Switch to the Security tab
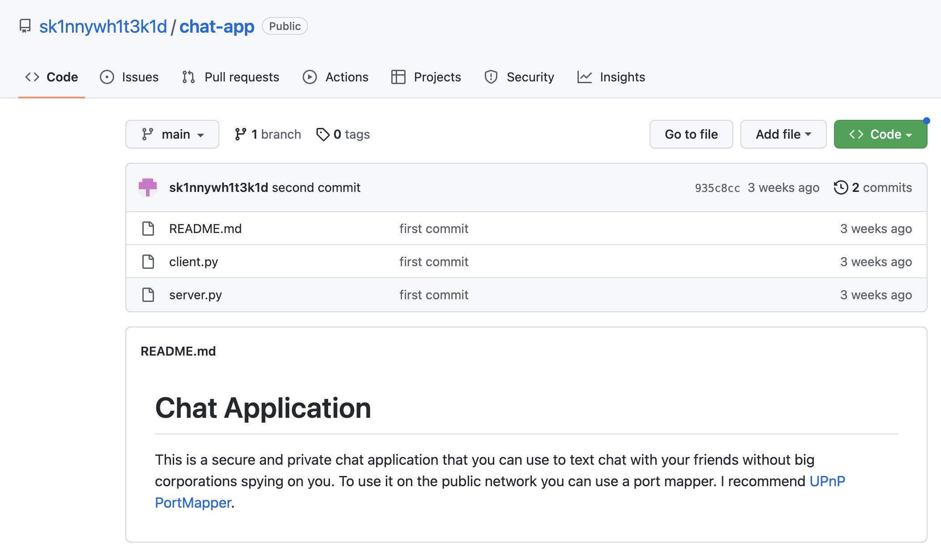 tap(519, 77)
